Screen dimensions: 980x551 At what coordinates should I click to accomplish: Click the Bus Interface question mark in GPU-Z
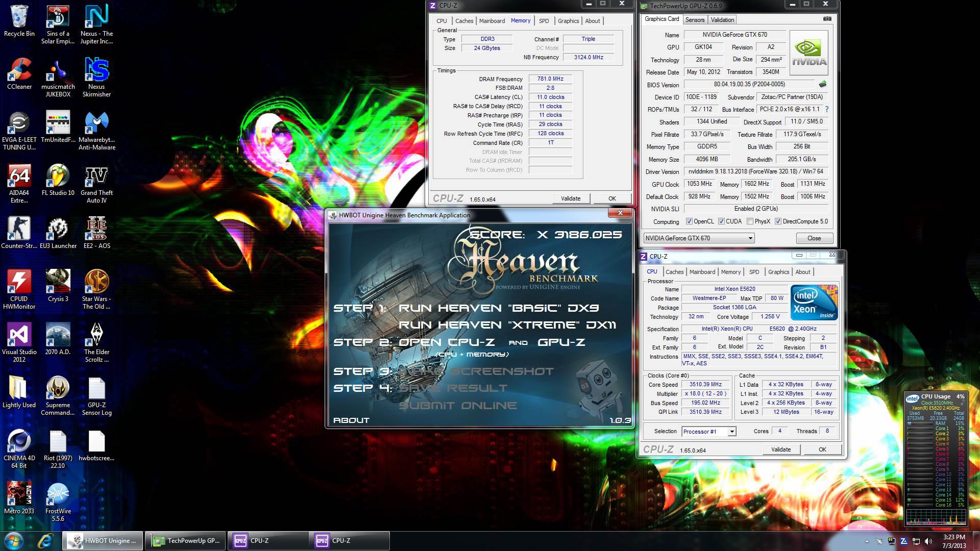pyautogui.click(x=827, y=109)
